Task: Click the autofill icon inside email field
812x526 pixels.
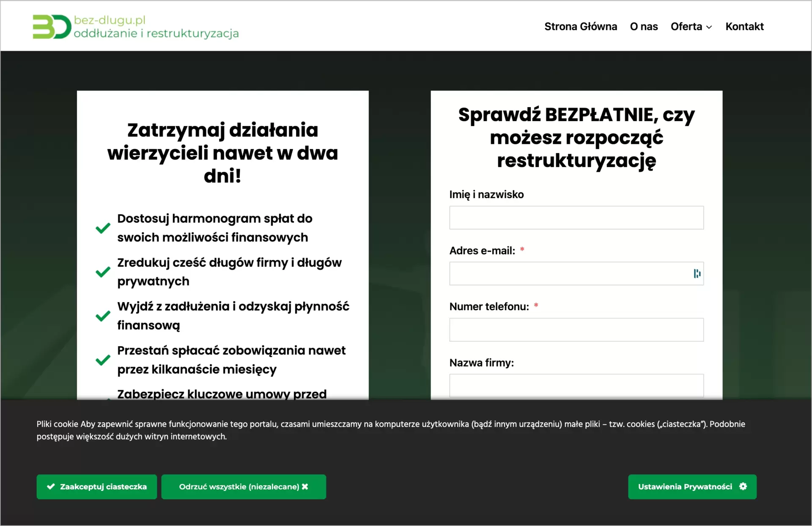Action: [x=697, y=273]
